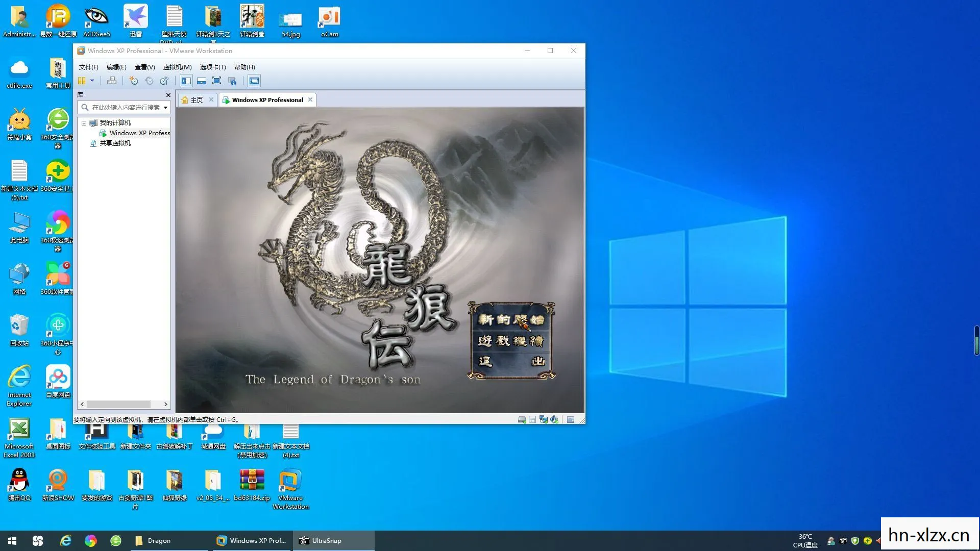Image resolution: width=980 pixels, height=551 pixels.
Task: Revert the virtual machine to snapshot
Action: [x=149, y=81]
